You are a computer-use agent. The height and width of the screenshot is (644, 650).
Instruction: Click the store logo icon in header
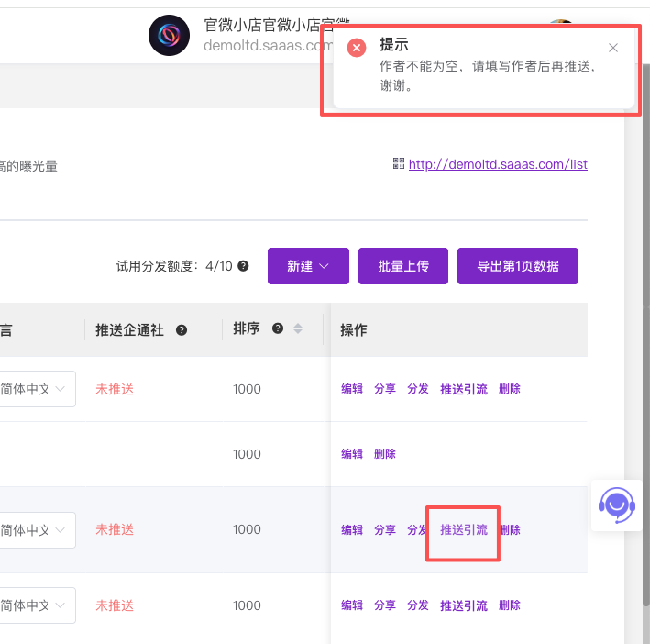click(x=169, y=36)
